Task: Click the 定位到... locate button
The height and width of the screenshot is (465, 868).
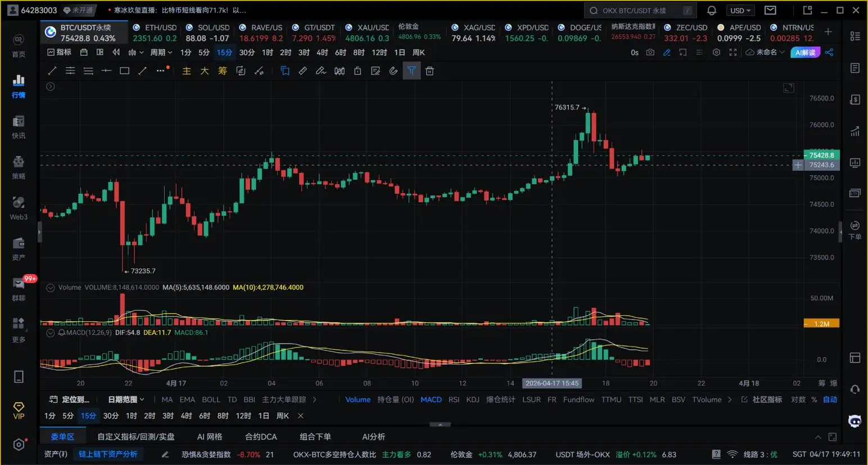Action: 69,399
